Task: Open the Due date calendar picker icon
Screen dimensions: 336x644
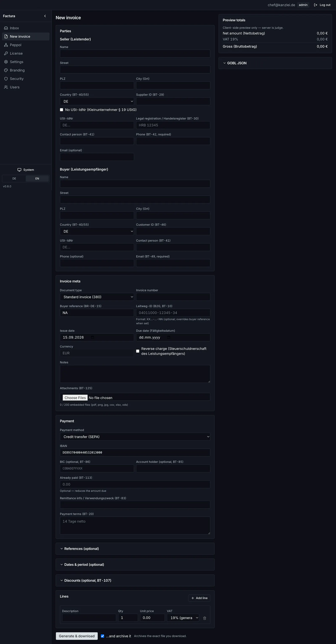Action: point(168,337)
